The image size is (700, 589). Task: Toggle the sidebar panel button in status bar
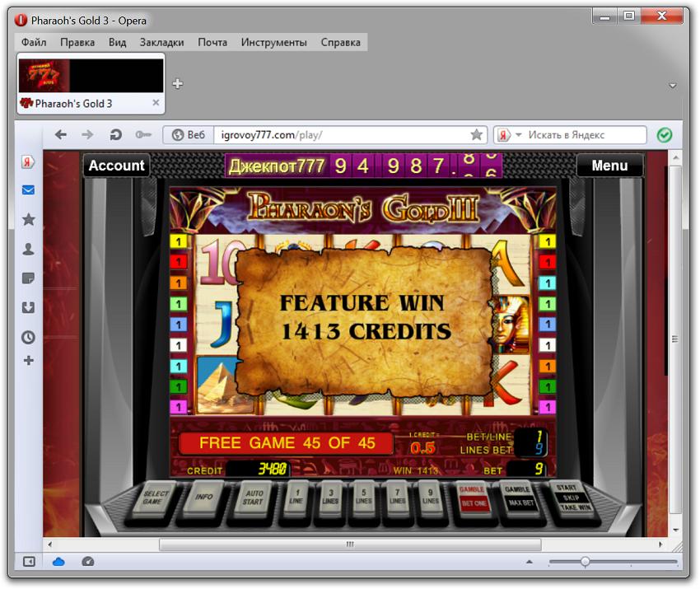(29, 562)
